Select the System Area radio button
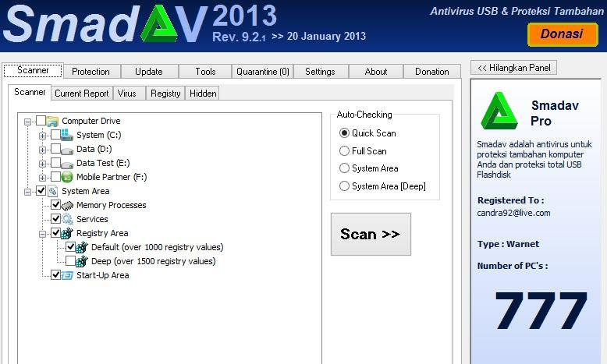The width and height of the screenshot is (607, 364). coord(344,168)
